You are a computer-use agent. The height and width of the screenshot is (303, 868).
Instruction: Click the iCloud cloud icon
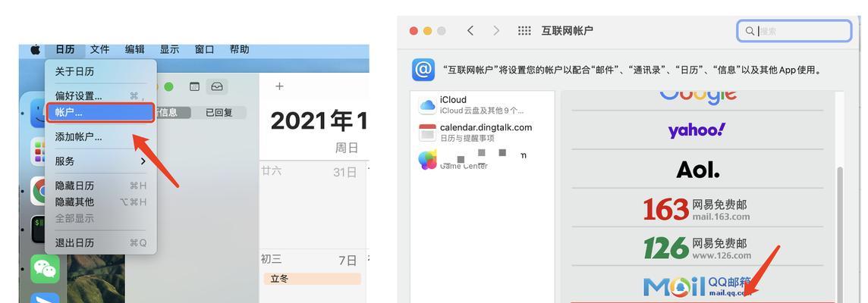click(427, 105)
